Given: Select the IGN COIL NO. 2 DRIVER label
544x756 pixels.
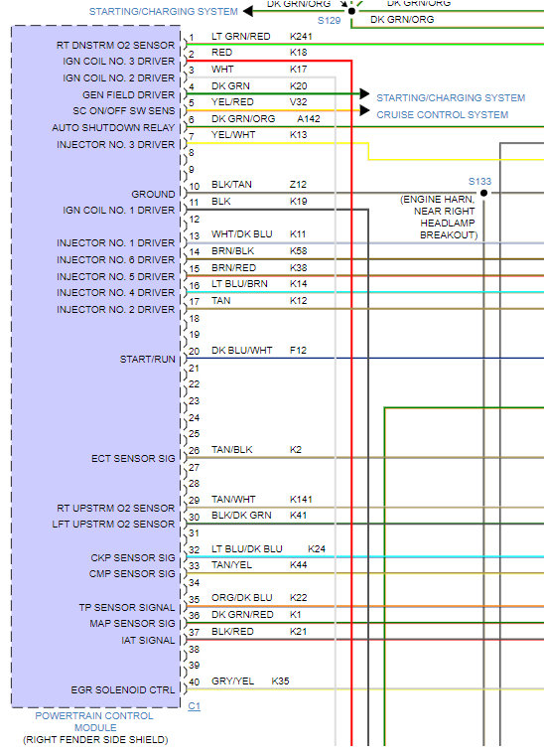Looking at the screenshot, I should coord(118,78).
